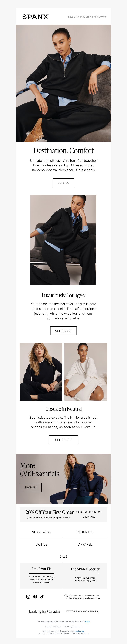Click GET THE SET under Luxuriously Lounge-y

pos(63,330)
